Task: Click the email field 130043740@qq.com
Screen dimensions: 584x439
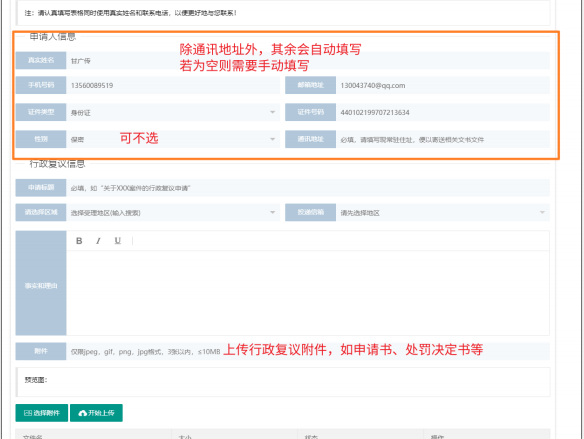Action: (443, 85)
